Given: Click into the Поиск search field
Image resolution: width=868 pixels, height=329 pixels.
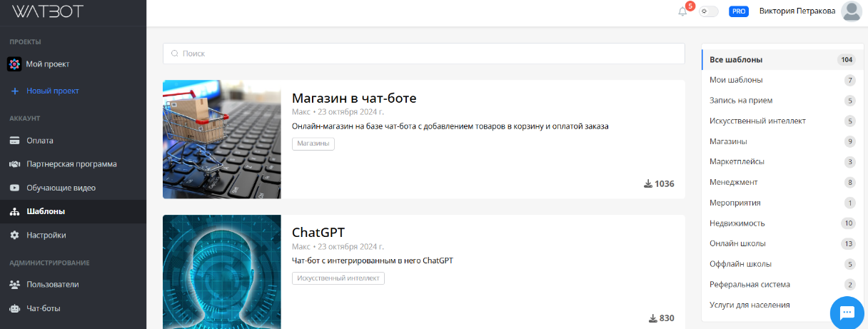Looking at the screenshot, I should (x=423, y=54).
